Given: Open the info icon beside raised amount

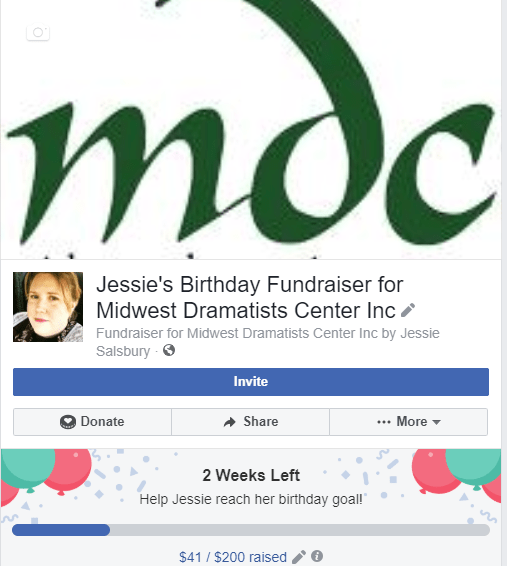Looking at the screenshot, I should [x=317, y=556].
